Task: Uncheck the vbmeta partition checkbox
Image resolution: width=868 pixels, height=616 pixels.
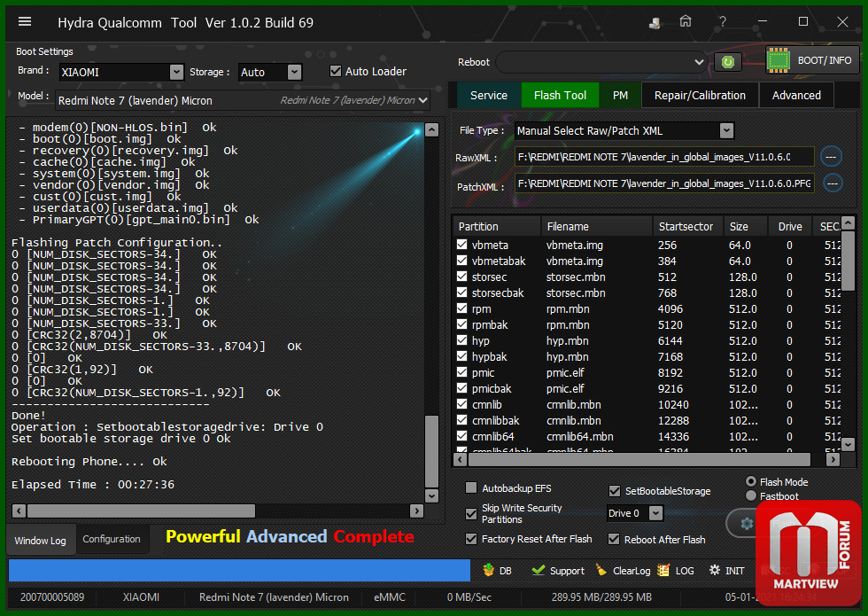Action: pos(461,245)
